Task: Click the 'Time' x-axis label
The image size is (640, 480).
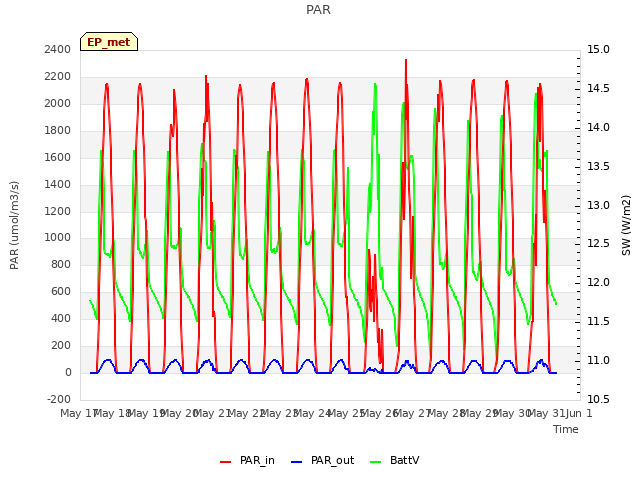Action: tap(566, 429)
